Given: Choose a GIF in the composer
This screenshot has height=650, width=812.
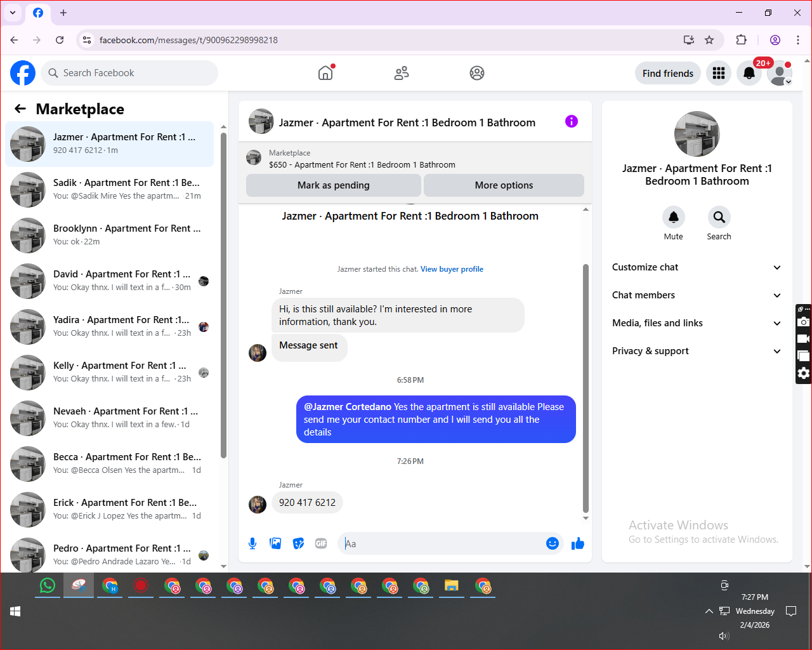Looking at the screenshot, I should pos(321,543).
